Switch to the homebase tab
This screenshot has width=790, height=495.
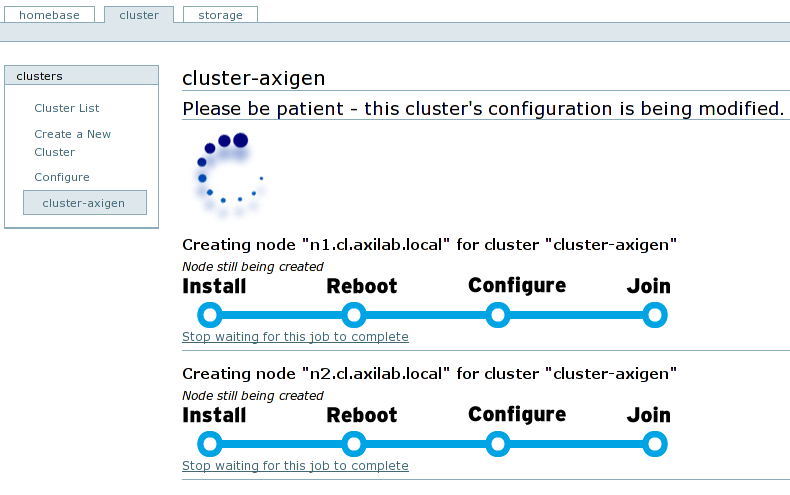tap(49, 15)
